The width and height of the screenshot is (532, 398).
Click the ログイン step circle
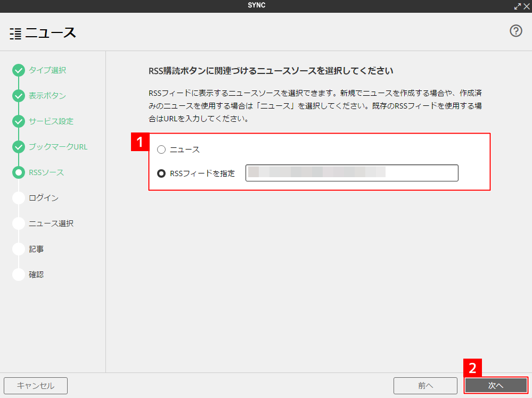(19, 198)
